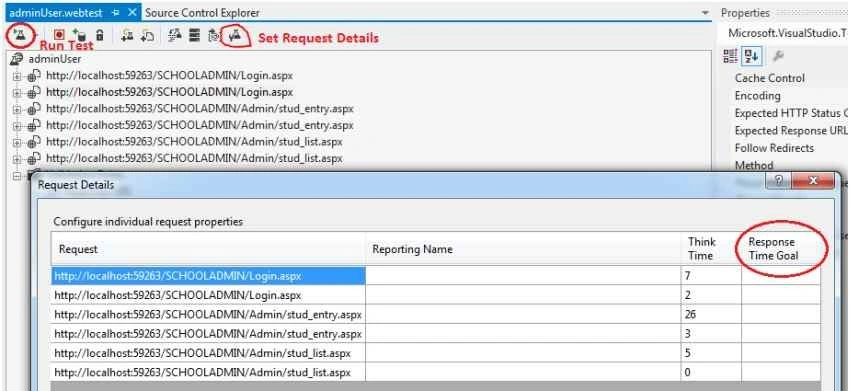Expand the second stud_entry.aspx tree request
Image resolution: width=850 pixels, height=391 pixels.
[17, 126]
